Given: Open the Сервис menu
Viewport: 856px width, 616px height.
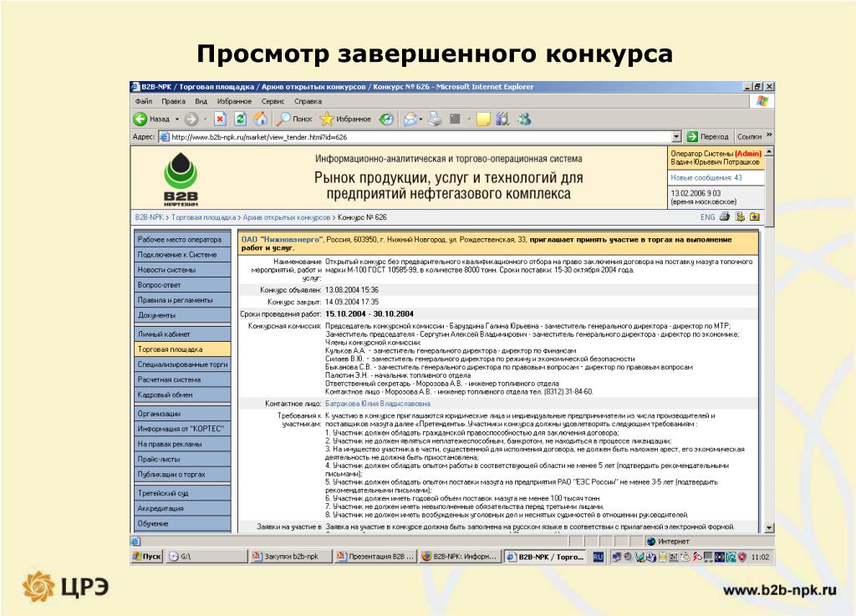Looking at the screenshot, I should 273,101.
